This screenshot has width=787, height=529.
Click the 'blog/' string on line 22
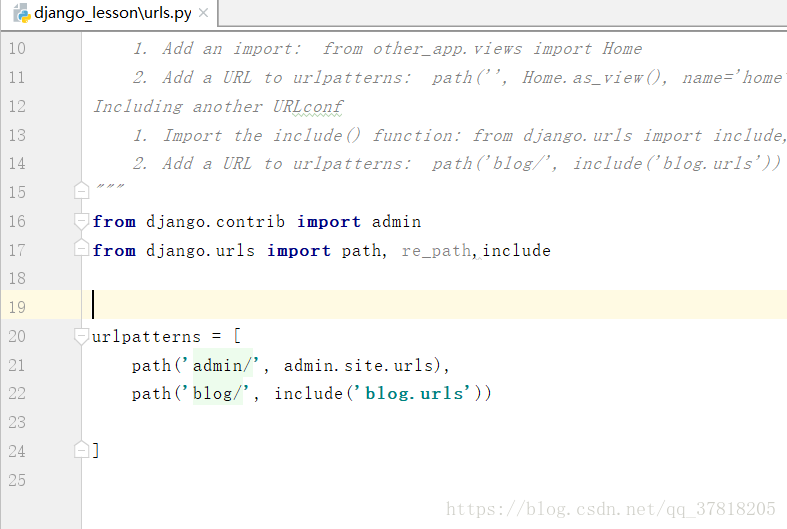[216, 393]
